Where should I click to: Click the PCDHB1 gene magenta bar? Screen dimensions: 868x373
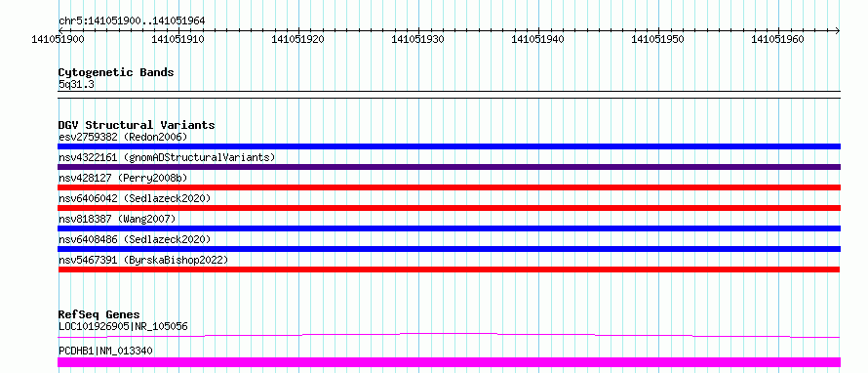[449, 362]
